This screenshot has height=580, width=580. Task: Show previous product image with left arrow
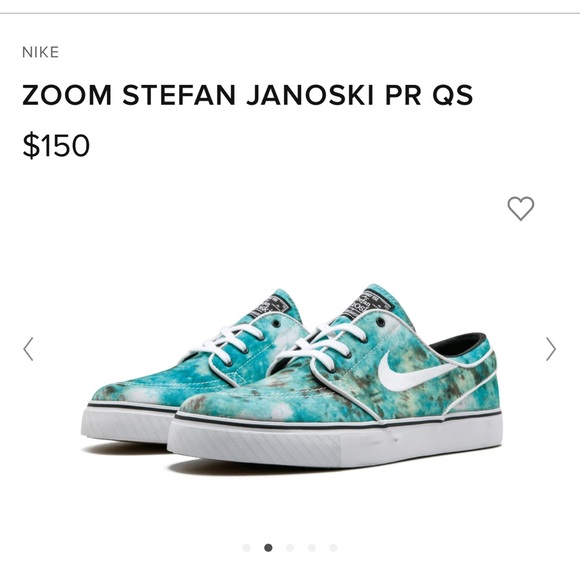[28, 349]
